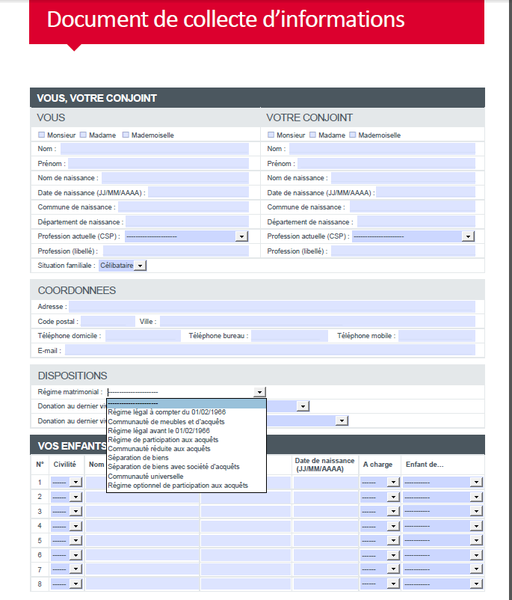The width and height of the screenshot is (512, 600).
Task: Open Civilité dropdown for child 1
Action: click(76, 482)
